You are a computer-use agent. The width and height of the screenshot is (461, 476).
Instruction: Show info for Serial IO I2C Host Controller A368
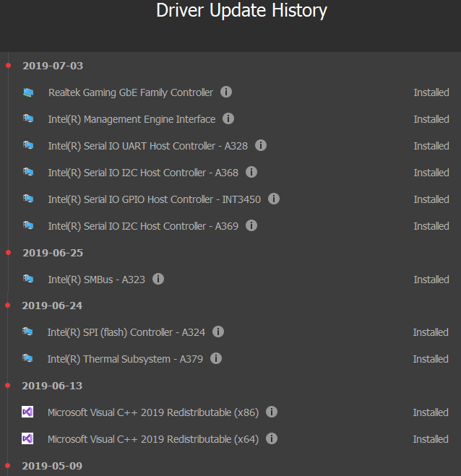251,172
